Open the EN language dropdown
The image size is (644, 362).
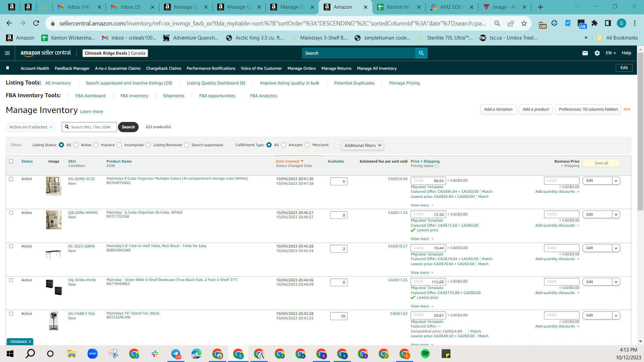(610, 53)
